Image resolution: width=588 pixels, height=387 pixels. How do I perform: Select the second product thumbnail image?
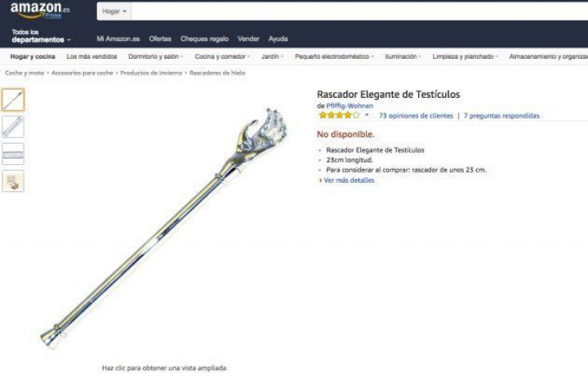[x=13, y=127]
